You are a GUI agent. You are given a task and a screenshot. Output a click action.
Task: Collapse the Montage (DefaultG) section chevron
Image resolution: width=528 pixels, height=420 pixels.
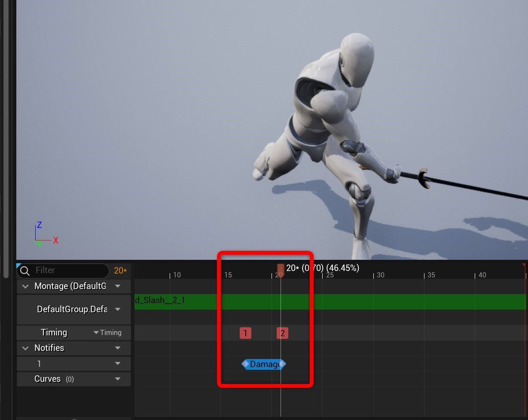[25, 286]
